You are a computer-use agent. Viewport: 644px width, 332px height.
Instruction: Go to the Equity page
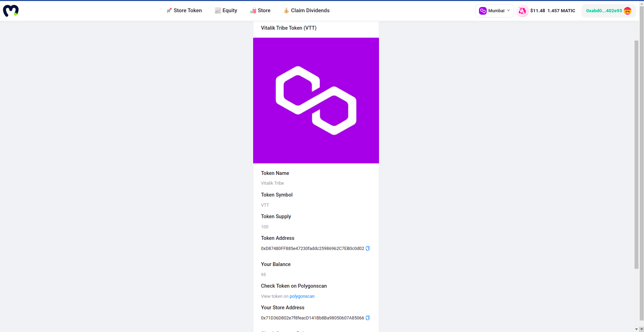226,10
